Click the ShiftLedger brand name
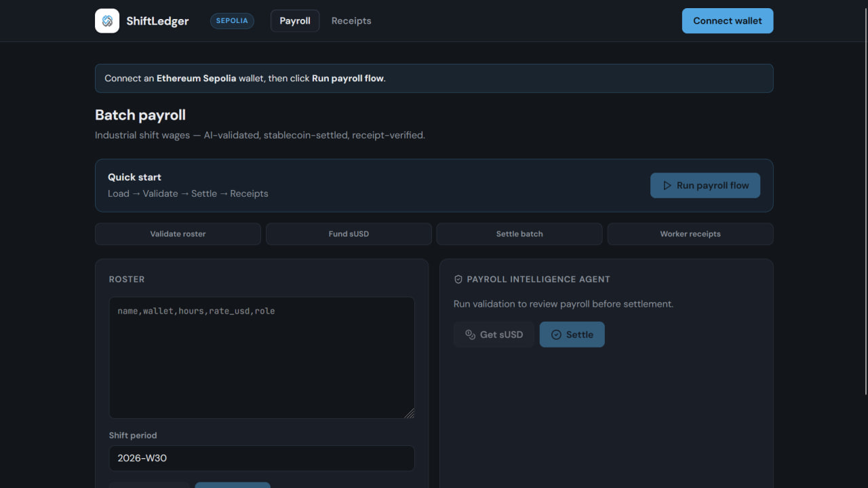The width and height of the screenshot is (868, 488). tap(157, 21)
